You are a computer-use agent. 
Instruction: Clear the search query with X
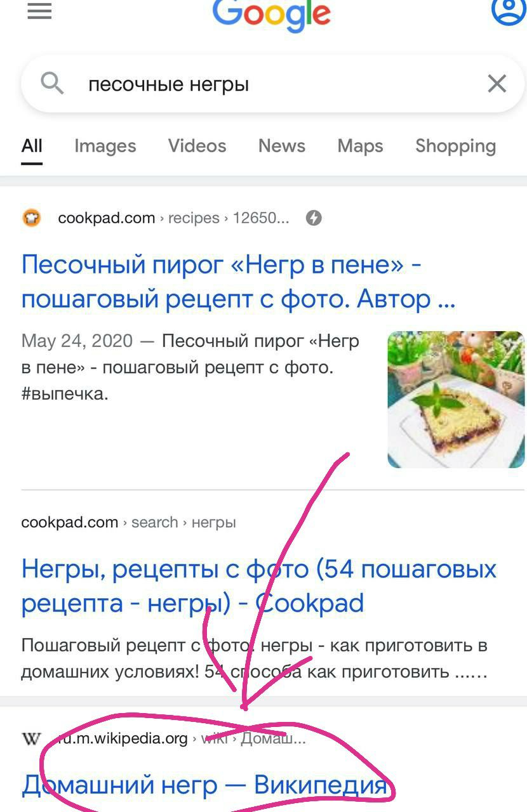point(497,83)
